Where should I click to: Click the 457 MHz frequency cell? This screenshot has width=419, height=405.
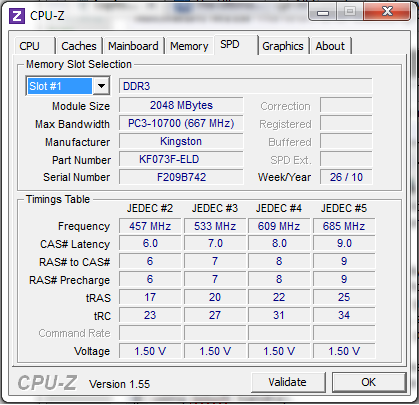click(x=150, y=226)
